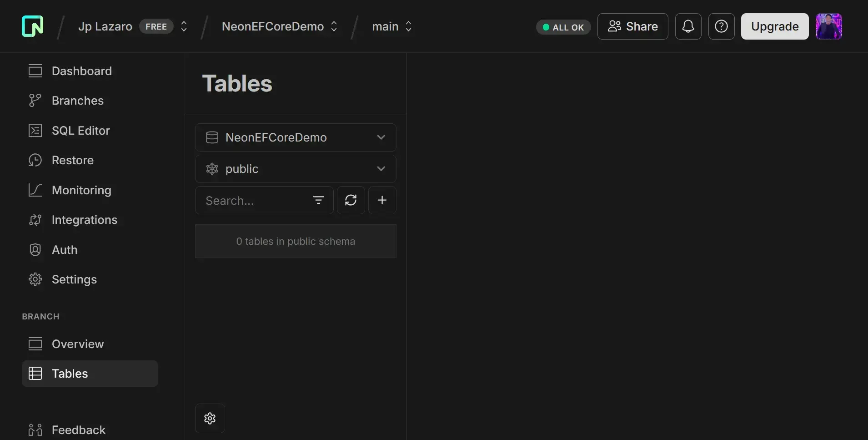
Task: Open branch Overview page
Action: pos(78,344)
